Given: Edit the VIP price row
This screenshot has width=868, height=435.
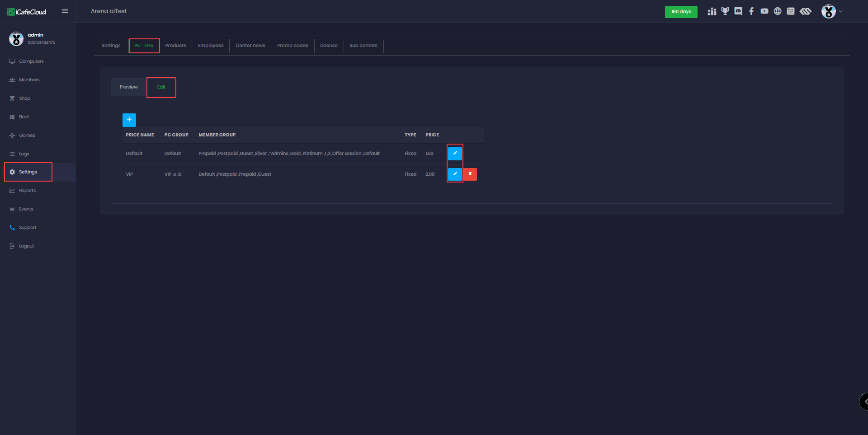Looking at the screenshot, I should tap(455, 174).
